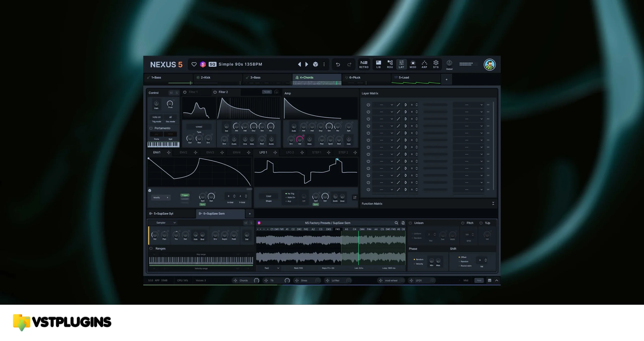This screenshot has height=341, width=644.
Task: Enable Portamento power toggle
Action: [151, 128]
